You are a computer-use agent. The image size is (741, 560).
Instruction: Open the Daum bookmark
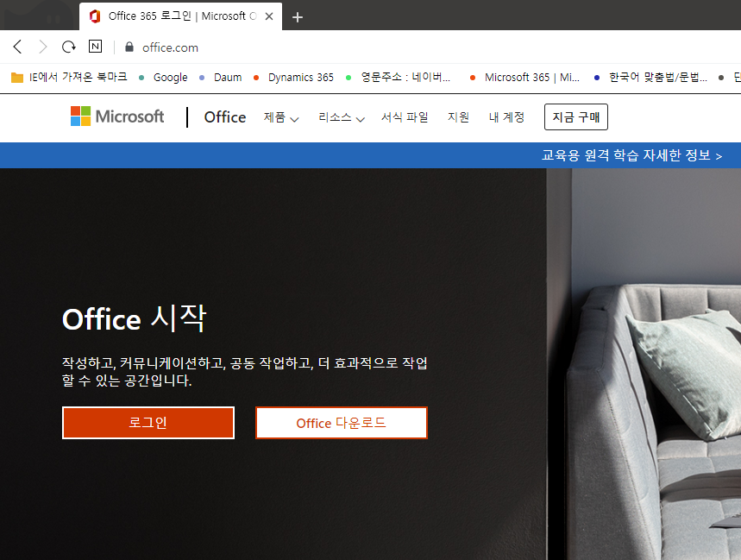(221, 78)
